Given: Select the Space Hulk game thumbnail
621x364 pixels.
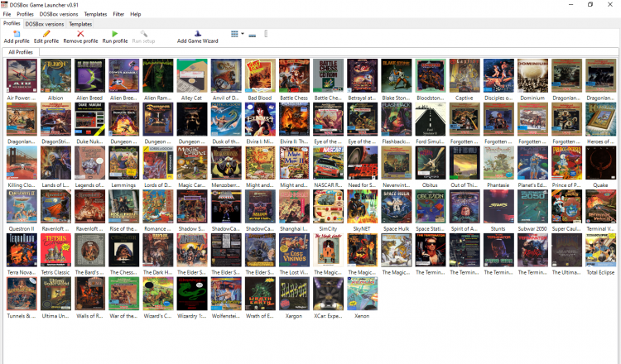Looking at the screenshot, I should pyautogui.click(x=397, y=206).
